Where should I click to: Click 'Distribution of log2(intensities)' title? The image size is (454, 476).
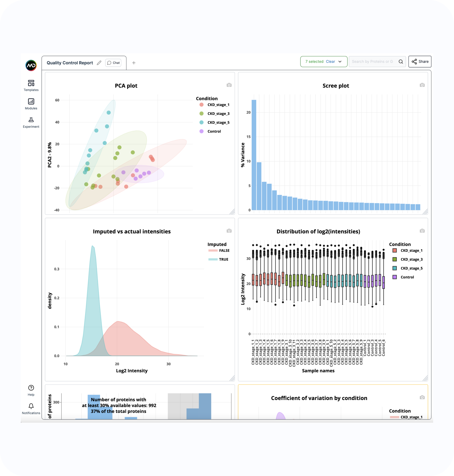pyautogui.click(x=318, y=232)
